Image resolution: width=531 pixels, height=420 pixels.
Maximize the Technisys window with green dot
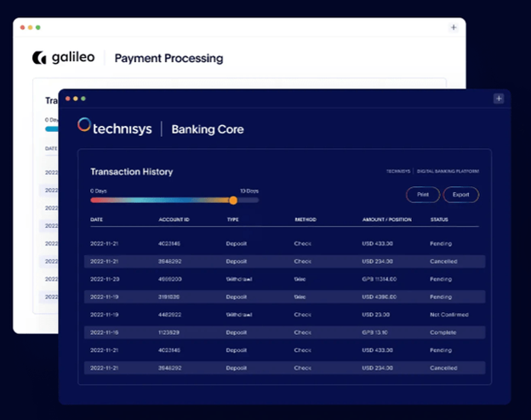tap(83, 99)
